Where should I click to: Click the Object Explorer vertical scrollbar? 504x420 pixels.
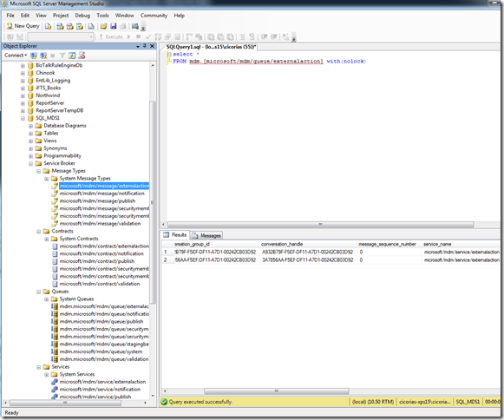point(153,202)
